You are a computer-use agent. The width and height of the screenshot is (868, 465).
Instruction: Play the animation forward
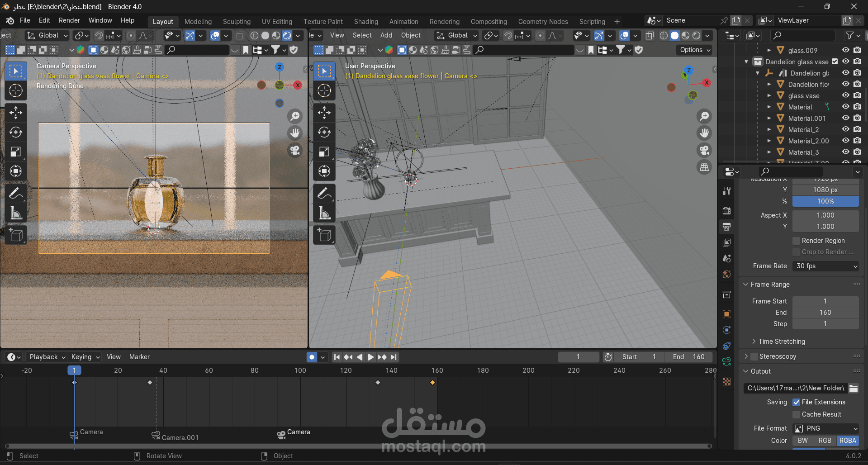[370, 357]
